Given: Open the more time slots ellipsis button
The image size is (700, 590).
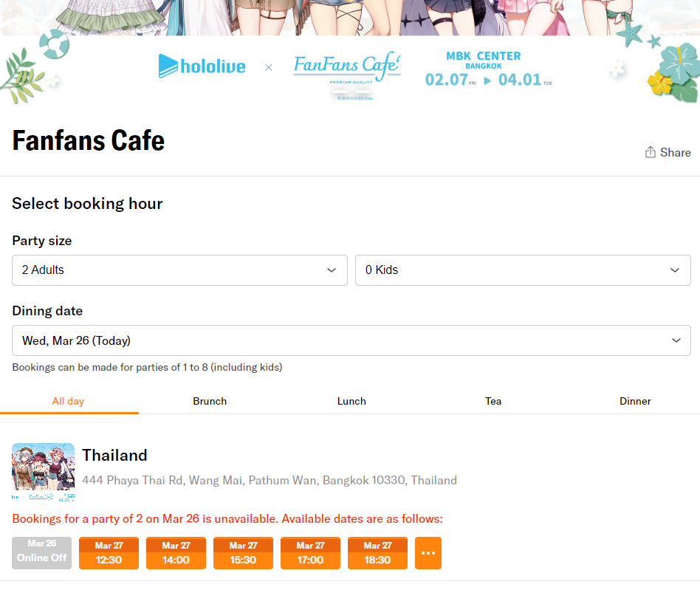Looking at the screenshot, I should (428, 553).
